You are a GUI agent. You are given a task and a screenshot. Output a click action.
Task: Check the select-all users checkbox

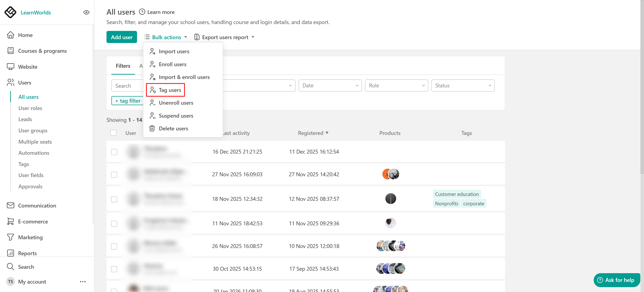pos(114,133)
